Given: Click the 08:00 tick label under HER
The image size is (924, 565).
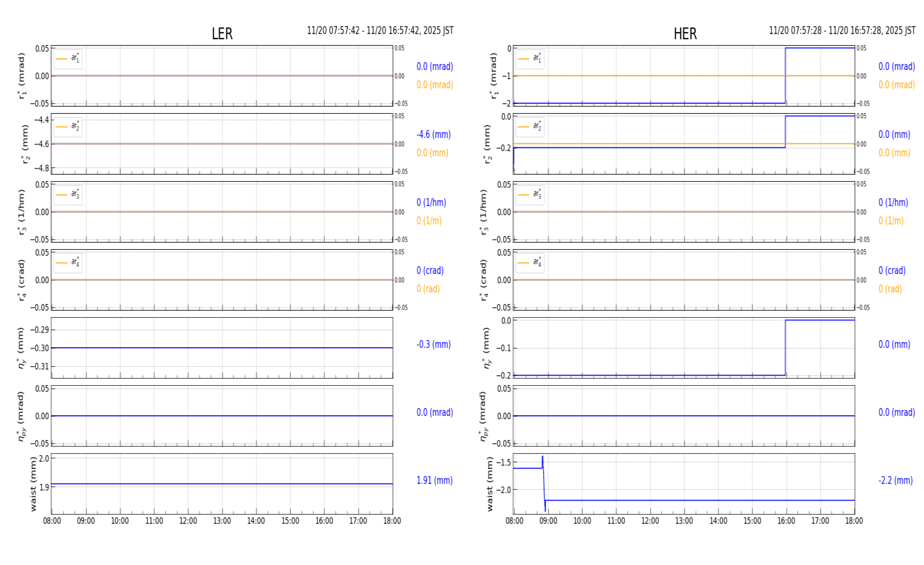Looking at the screenshot, I should [x=514, y=521].
